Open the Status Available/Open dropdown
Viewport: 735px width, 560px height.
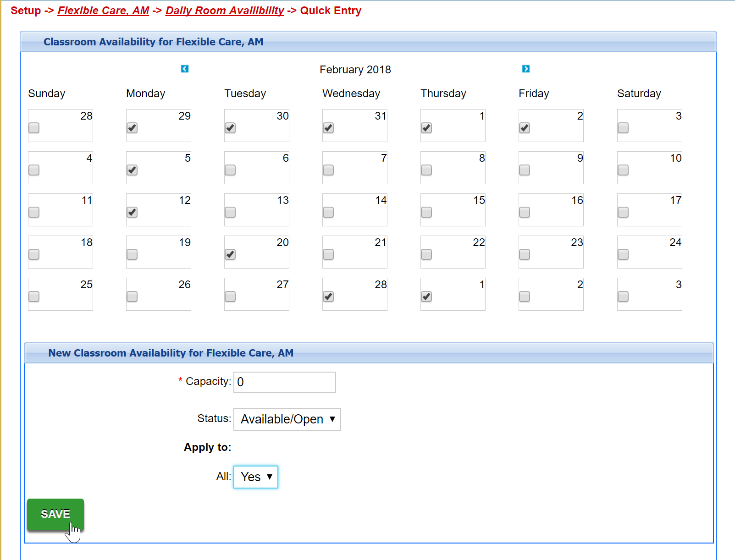click(287, 419)
